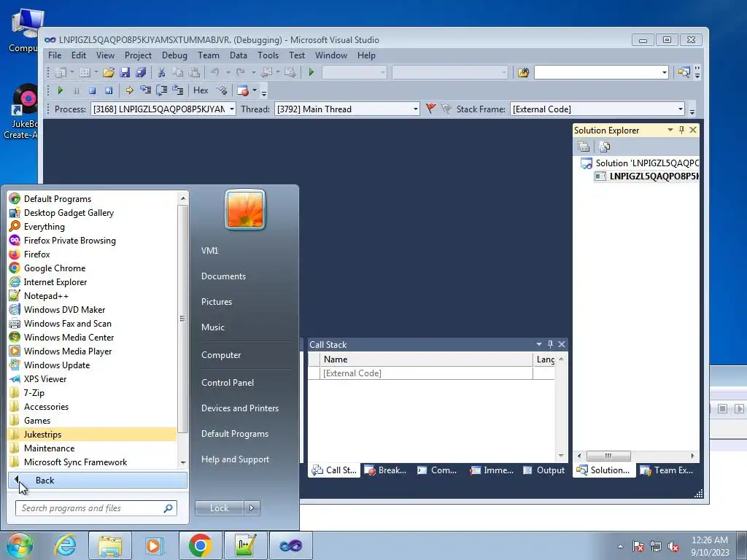
Task: Pin the Solution Explorer panel
Action: tap(682, 130)
